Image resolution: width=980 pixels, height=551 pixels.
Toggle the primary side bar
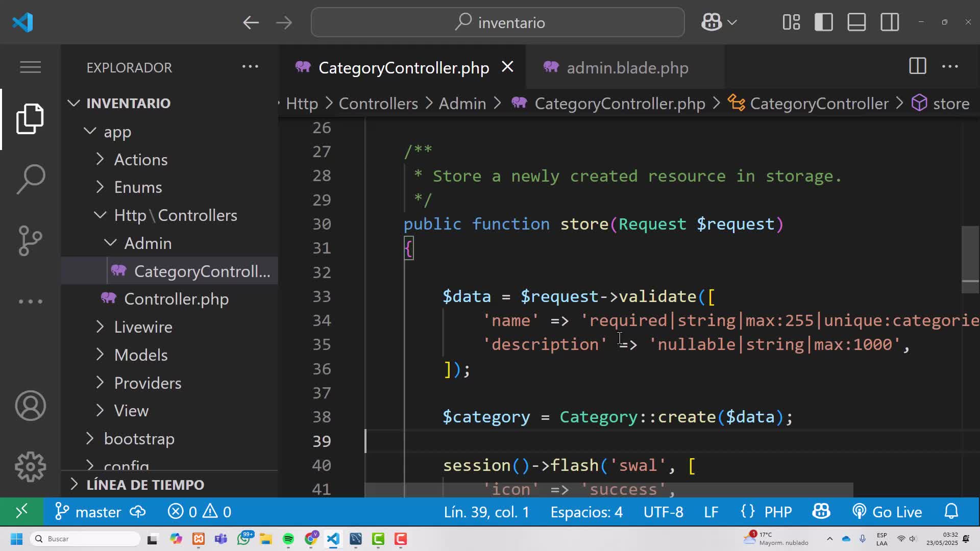coord(824,22)
